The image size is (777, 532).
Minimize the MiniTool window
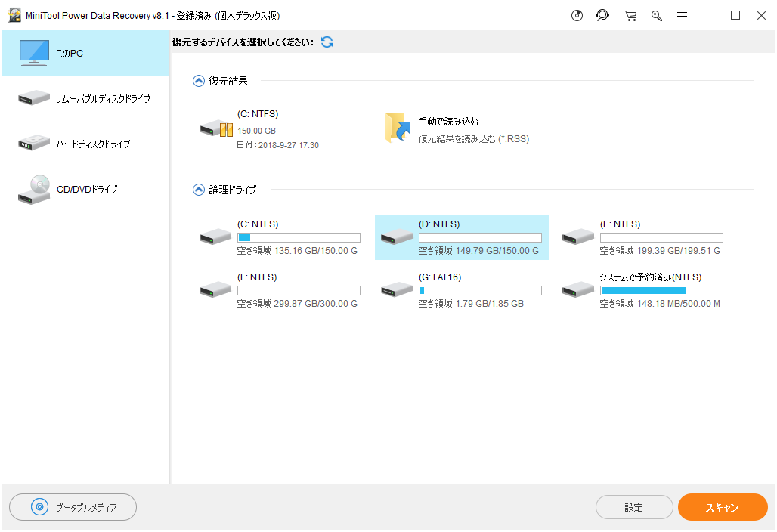pos(709,16)
